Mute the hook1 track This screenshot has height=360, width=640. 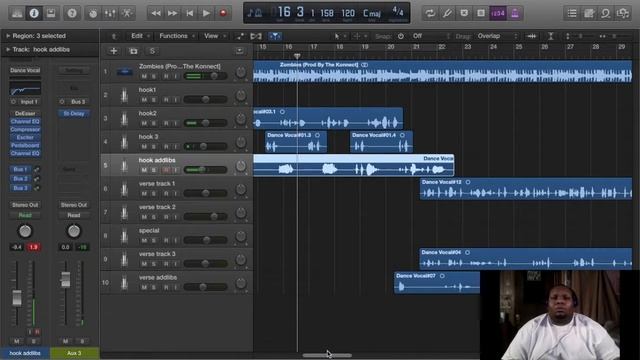tap(144, 100)
